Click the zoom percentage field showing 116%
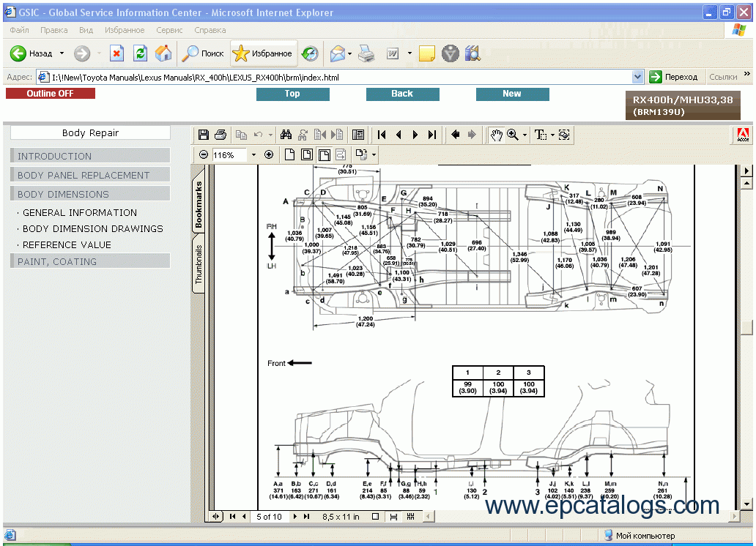 229,154
